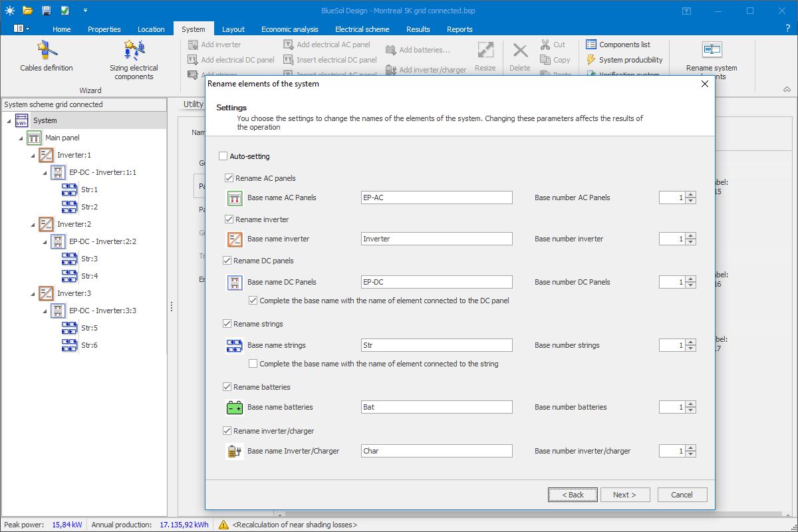798x532 pixels.
Task: Click the Delete X icon in ribbon
Action: point(520,51)
